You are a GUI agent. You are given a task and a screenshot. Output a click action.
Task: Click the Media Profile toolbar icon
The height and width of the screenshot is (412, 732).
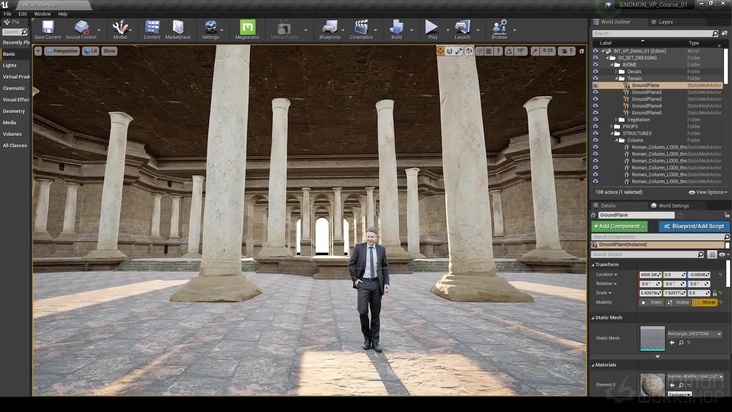coord(284,28)
